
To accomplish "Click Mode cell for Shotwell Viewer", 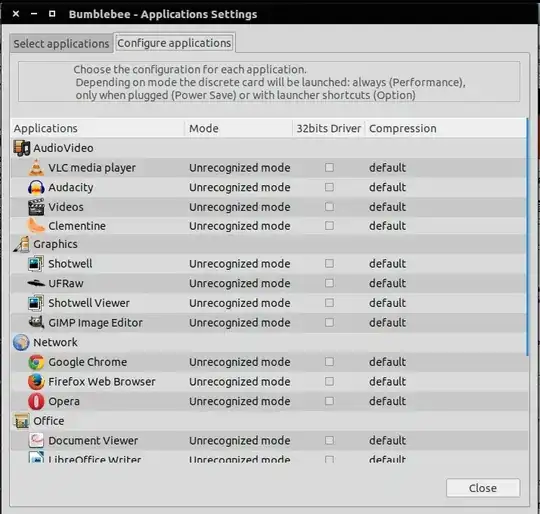I will tap(239, 303).
